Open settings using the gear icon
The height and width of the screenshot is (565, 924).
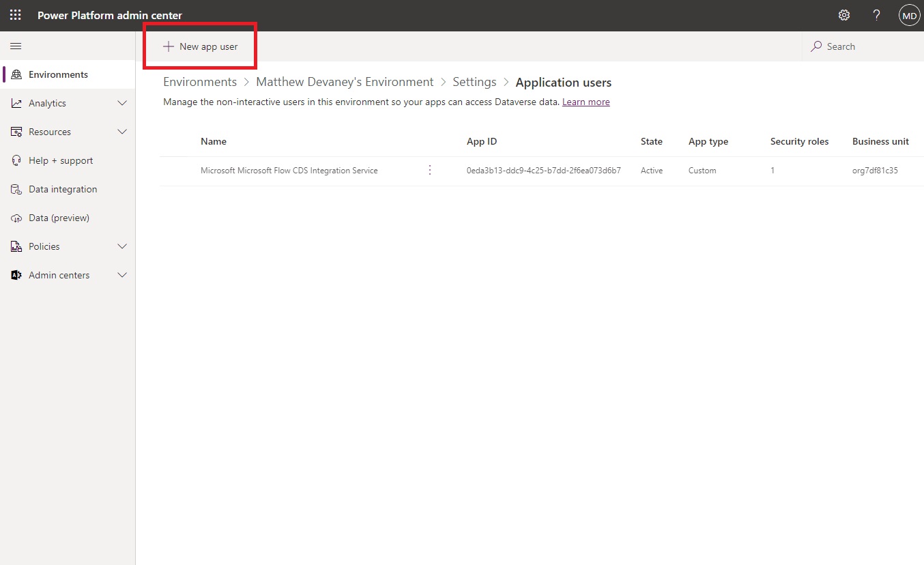pyautogui.click(x=843, y=15)
